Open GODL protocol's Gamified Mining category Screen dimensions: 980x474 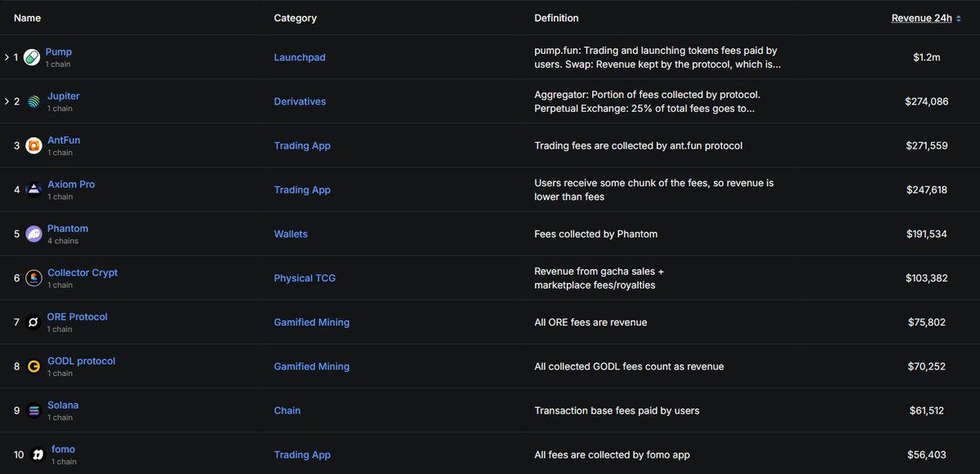coord(312,365)
